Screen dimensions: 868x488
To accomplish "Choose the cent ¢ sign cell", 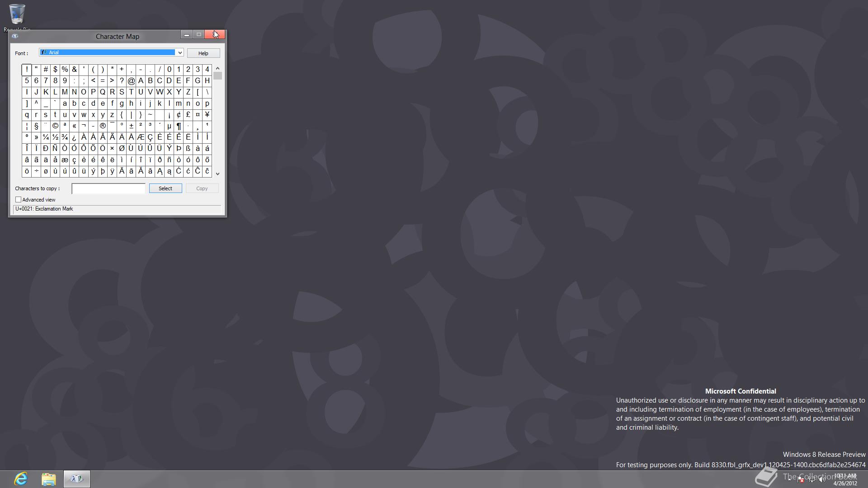I will [179, 115].
